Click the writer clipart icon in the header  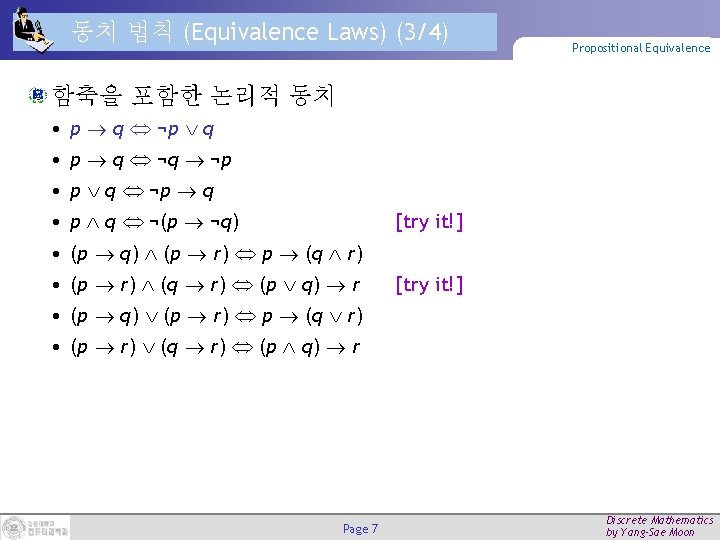(x=33, y=28)
